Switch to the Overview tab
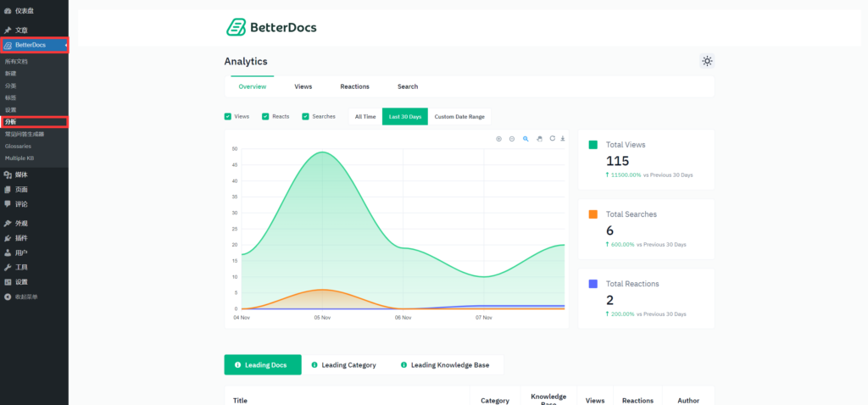This screenshot has width=868, height=405. [253, 87]
